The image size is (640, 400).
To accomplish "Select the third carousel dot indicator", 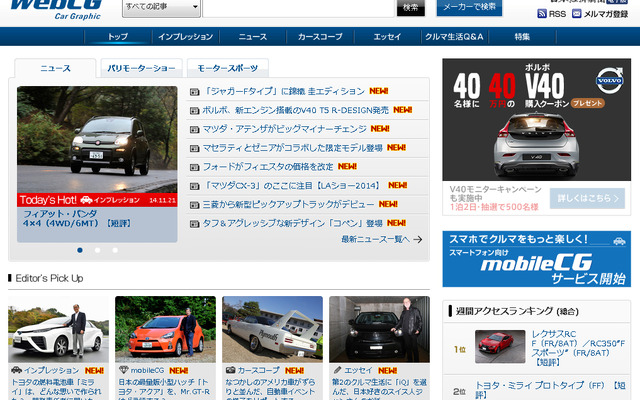I will click(x=115, y=250).
